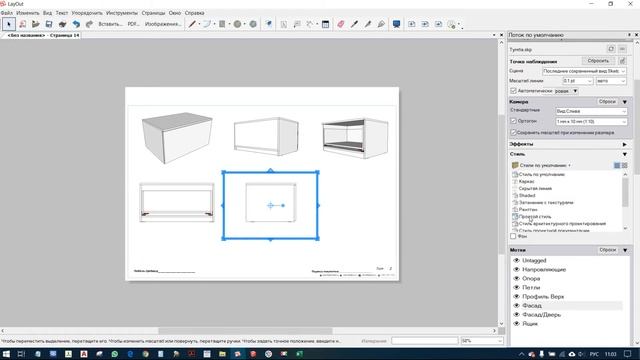This screenshot has height=360, width=640.
Task: Click the PDF export button
Action: pos(133,24)
